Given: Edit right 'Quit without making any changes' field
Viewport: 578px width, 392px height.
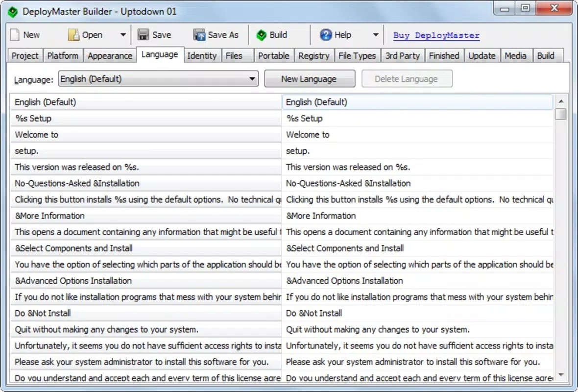Looking at the screenshot, I should pyautogui.click(x=417, y=329).
